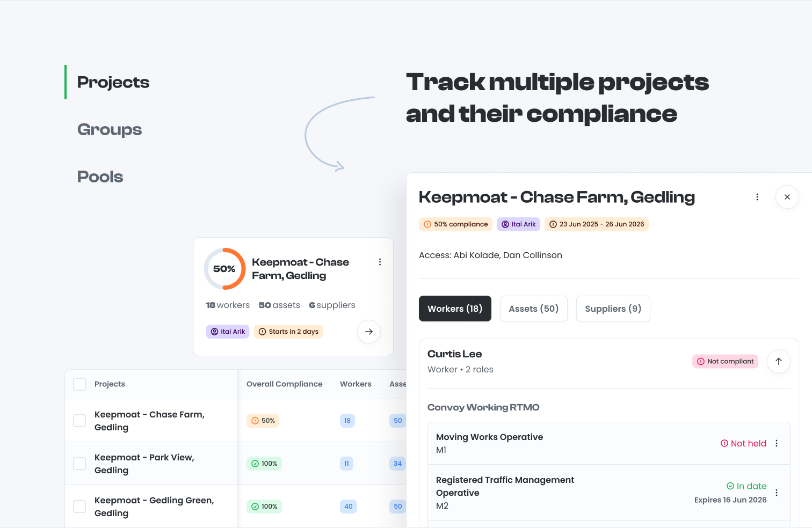Click the 34 assets count in the Park View row
812x528 pixels.
tap(397, 464)
